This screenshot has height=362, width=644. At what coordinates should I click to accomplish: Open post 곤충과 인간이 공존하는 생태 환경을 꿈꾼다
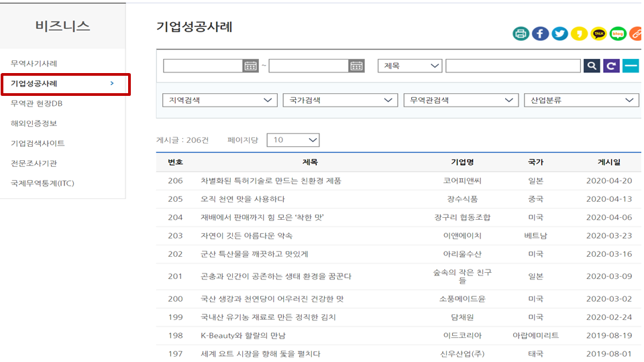click(x=276, y=276)
